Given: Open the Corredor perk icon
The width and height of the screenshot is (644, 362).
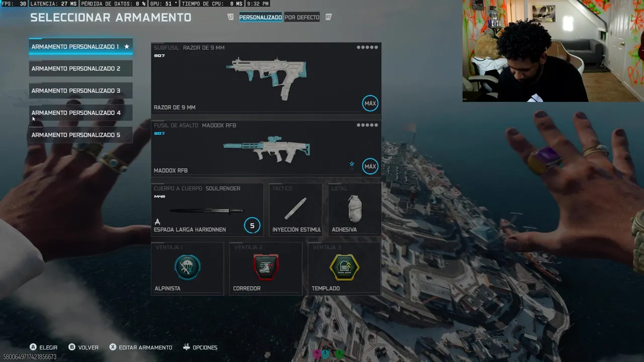Looking at the screenshot, I should [266, 267].
